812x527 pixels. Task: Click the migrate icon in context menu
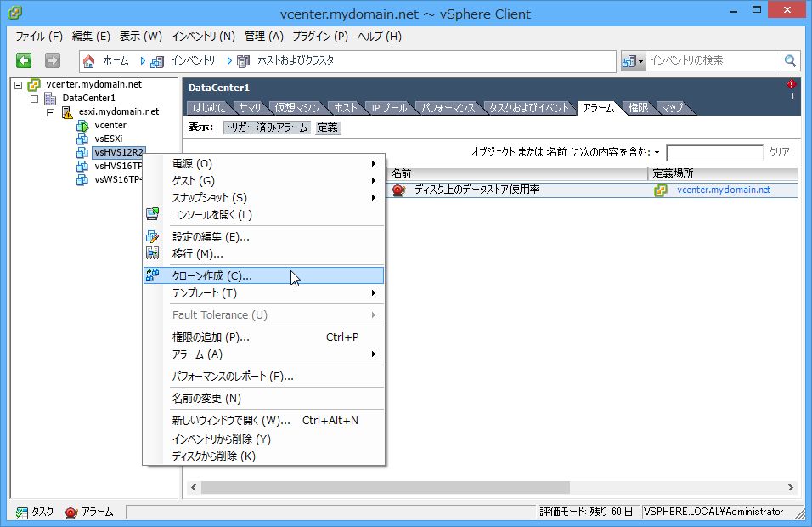click(152, 253)
